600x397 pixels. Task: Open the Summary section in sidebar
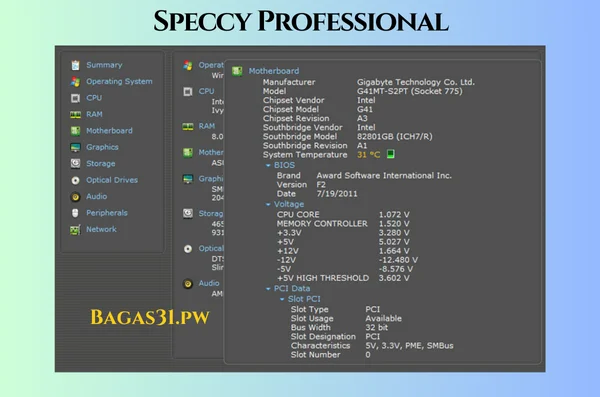(x=104, y=65)
